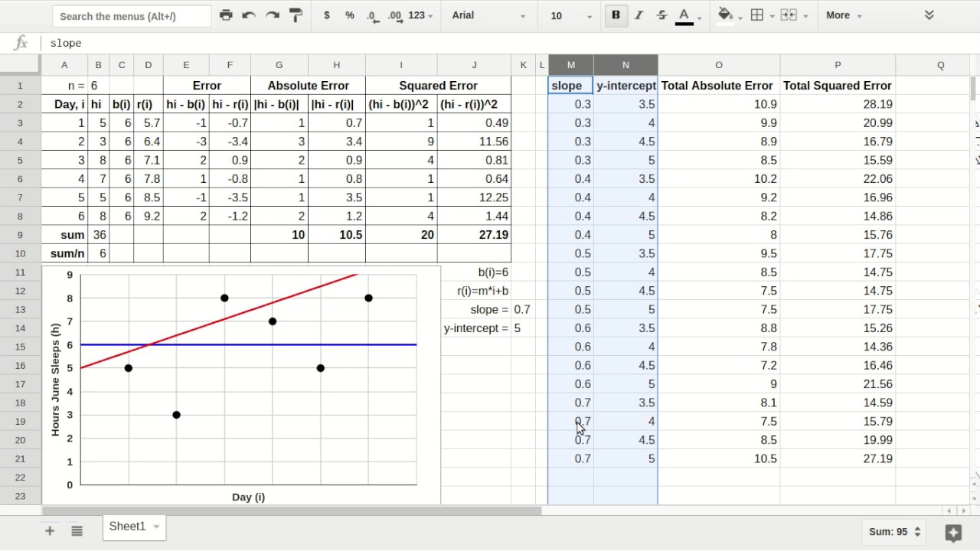The height and width of the screenshot is (551, 980).
Task: Click the 10.5 total in column H
Action: point(337,235)
